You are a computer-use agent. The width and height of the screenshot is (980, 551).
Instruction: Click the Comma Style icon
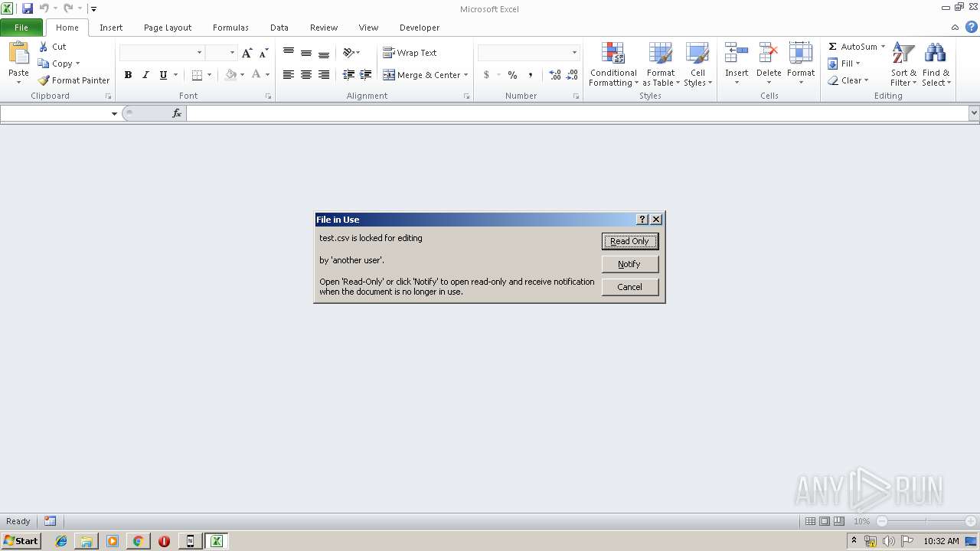coord(530,75)
